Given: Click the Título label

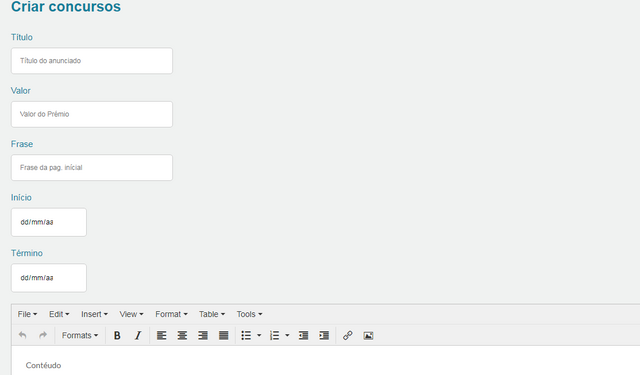Looking at the screenshot, I should click(x=22, y=37).
